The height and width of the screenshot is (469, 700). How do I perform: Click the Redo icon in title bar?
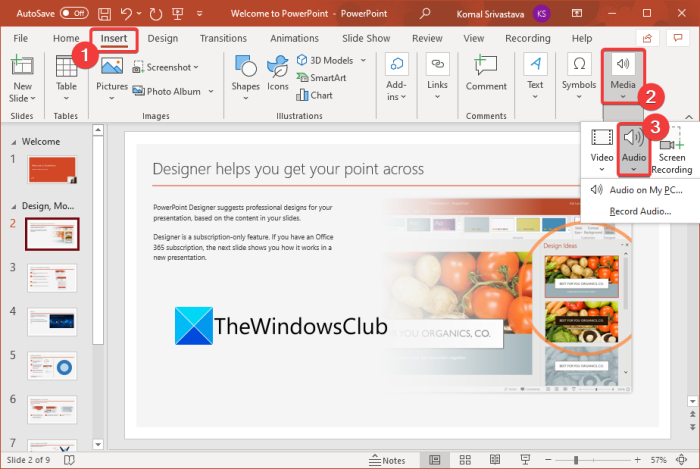click(156, 14)
